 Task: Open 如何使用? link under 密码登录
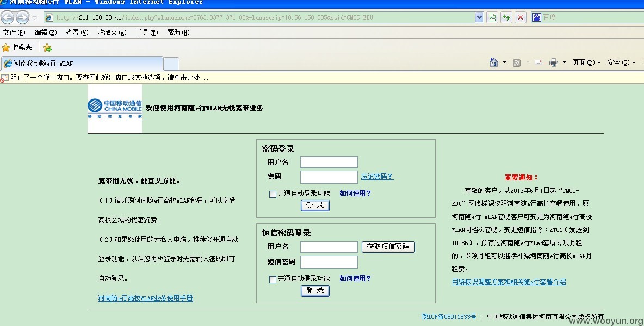point(355,193)
